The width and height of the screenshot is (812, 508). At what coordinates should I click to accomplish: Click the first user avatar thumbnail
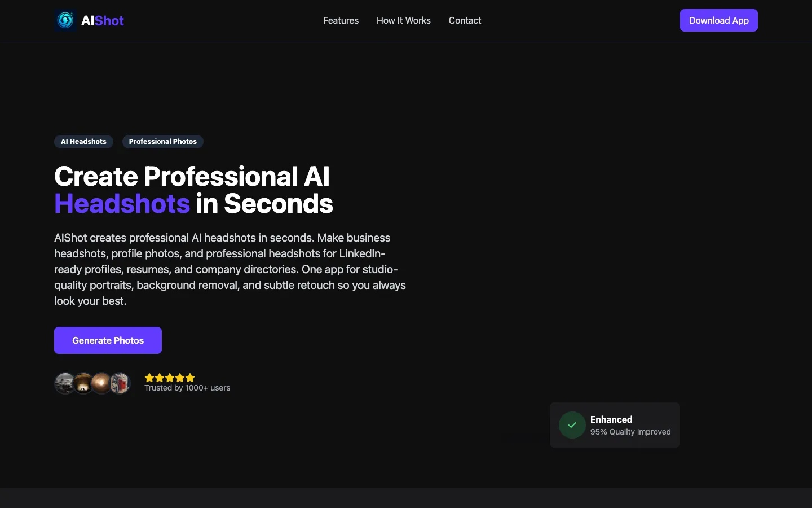65,383
